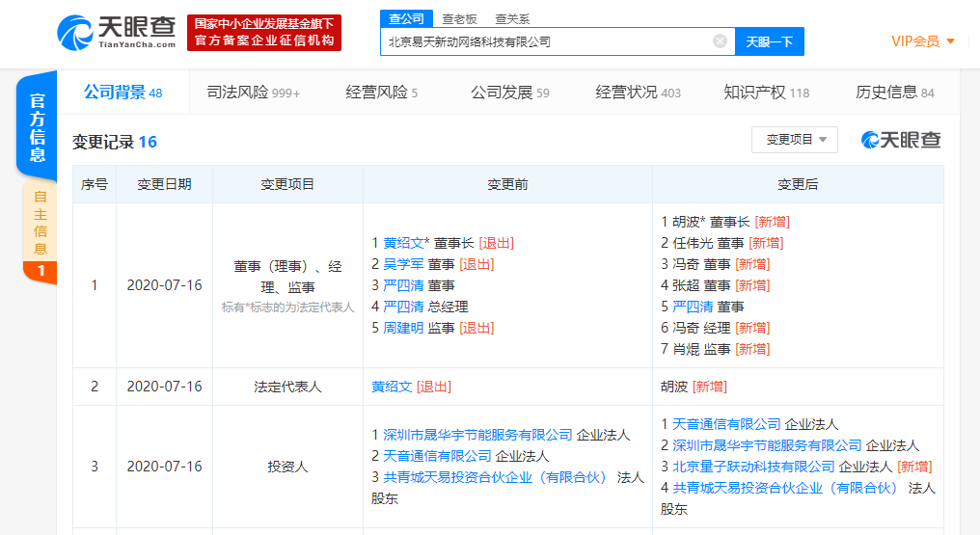Screen dimensions: 980x535
Task: Switch to 经营风险 tab
Action: [x=381, y=93]
